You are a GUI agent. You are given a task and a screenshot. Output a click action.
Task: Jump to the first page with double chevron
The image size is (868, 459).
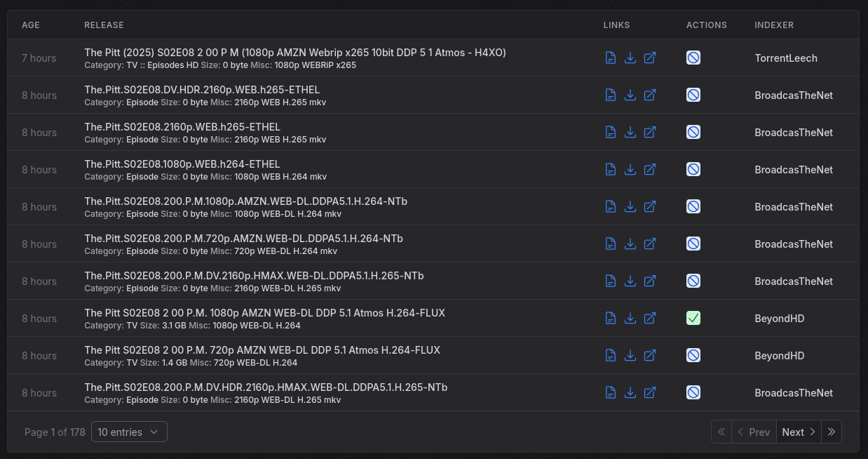tap(721, 432)
